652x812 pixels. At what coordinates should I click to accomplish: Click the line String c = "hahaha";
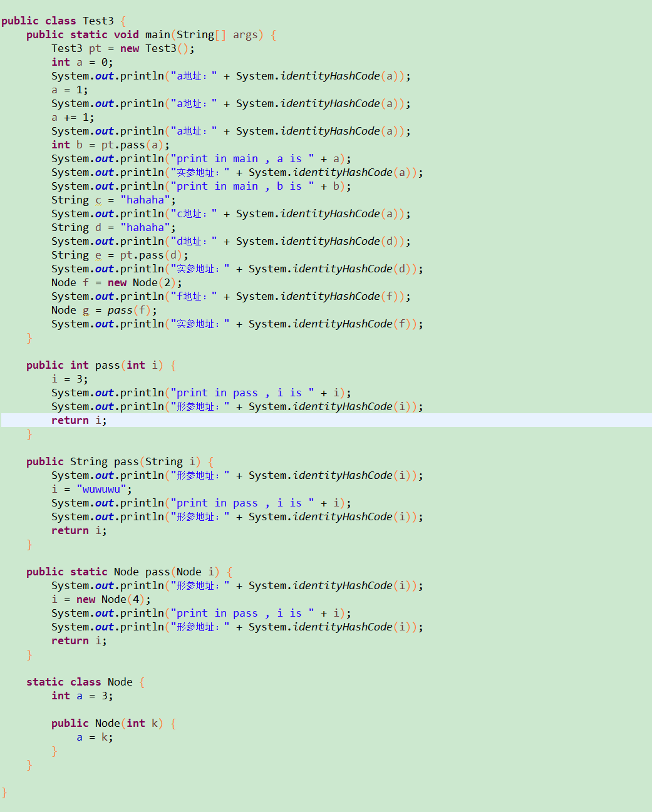(x=113, y=200)
